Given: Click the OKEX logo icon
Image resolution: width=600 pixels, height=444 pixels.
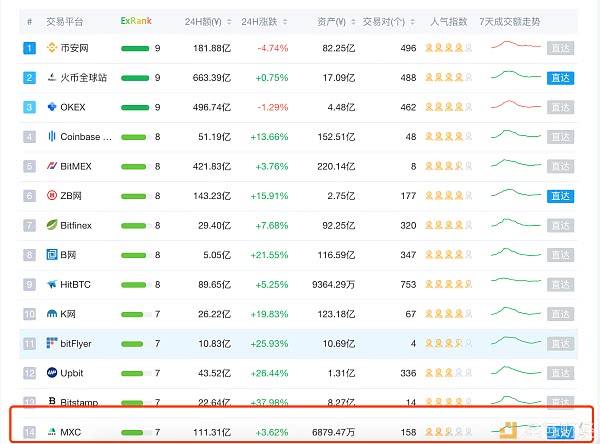Looking at the screenshot, I should (x=52, y=107).
